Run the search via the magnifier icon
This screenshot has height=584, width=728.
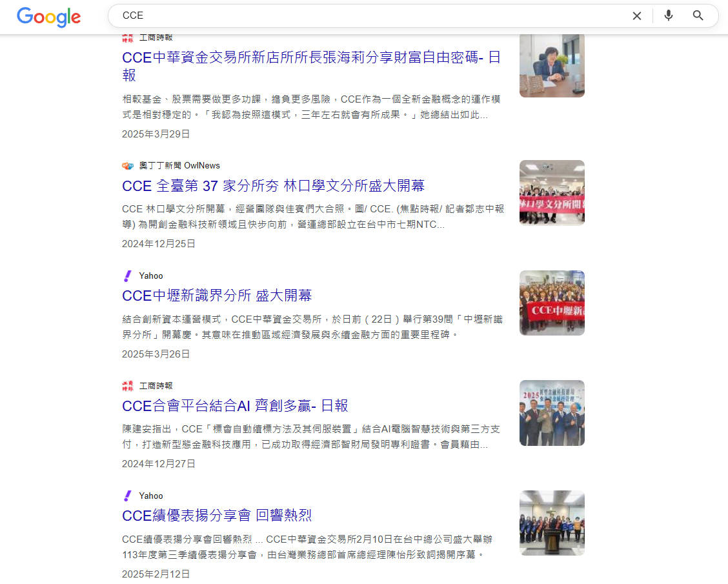pos(698,15)
